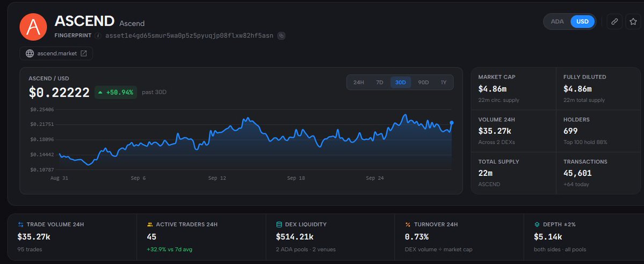This screenshot has width=644, height=264.
Task: Click the fingerprint asset string
Action: [x=190, y=36]
